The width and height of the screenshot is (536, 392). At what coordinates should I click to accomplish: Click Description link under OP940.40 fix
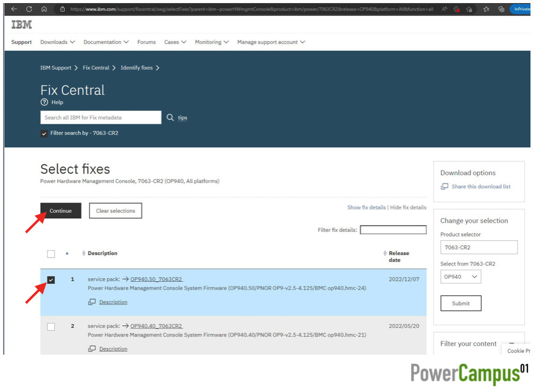113,349
